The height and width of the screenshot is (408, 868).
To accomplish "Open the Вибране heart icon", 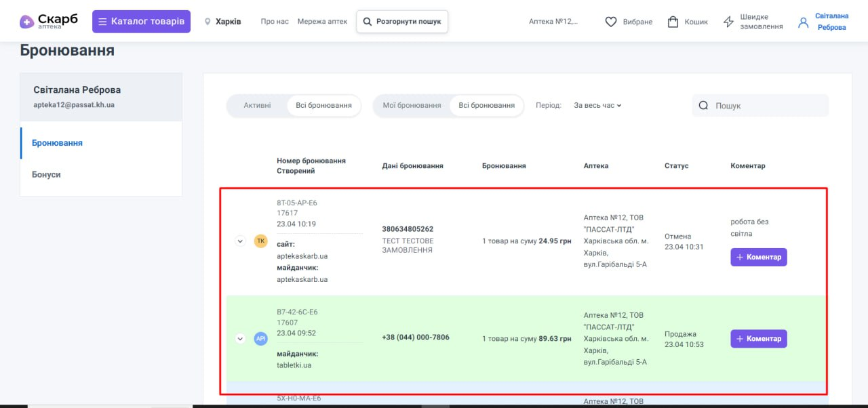I will [x=611, y=22].
